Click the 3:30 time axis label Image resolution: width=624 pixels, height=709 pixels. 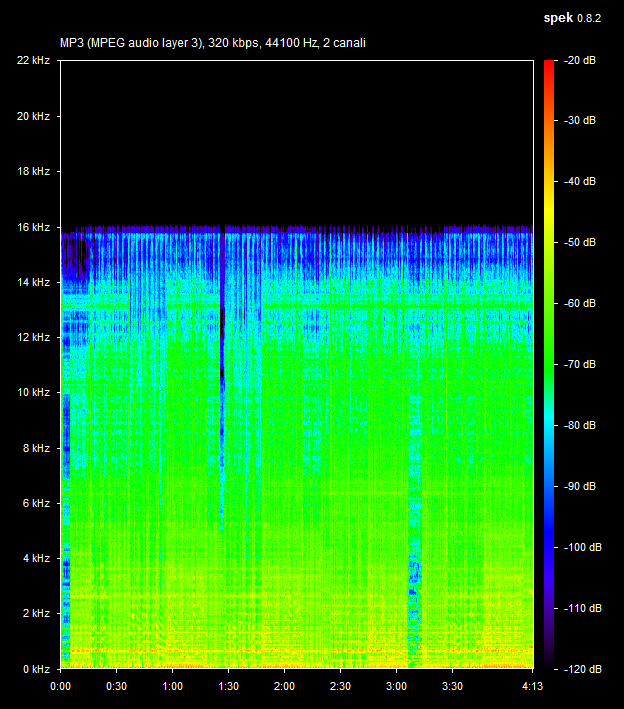[453, 686]
